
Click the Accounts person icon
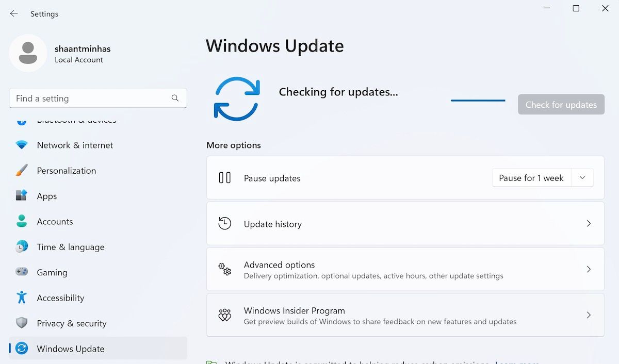(x=22, y=222)
